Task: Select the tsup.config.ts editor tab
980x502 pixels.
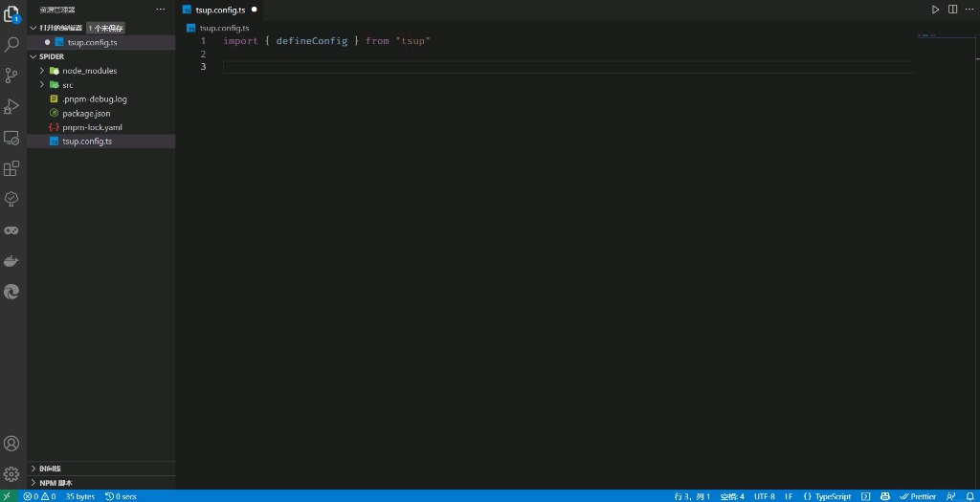Action: click(x=219, y=10)
